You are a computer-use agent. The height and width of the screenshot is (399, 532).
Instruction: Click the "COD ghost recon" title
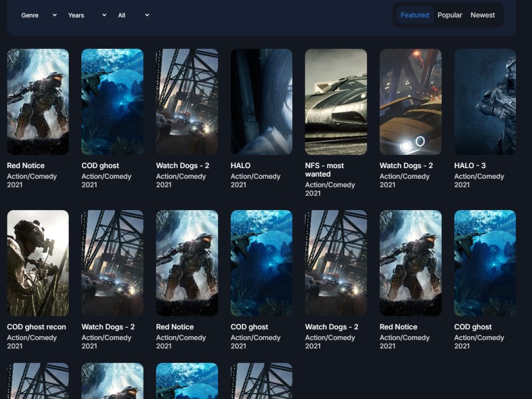(x=36, y=327)
